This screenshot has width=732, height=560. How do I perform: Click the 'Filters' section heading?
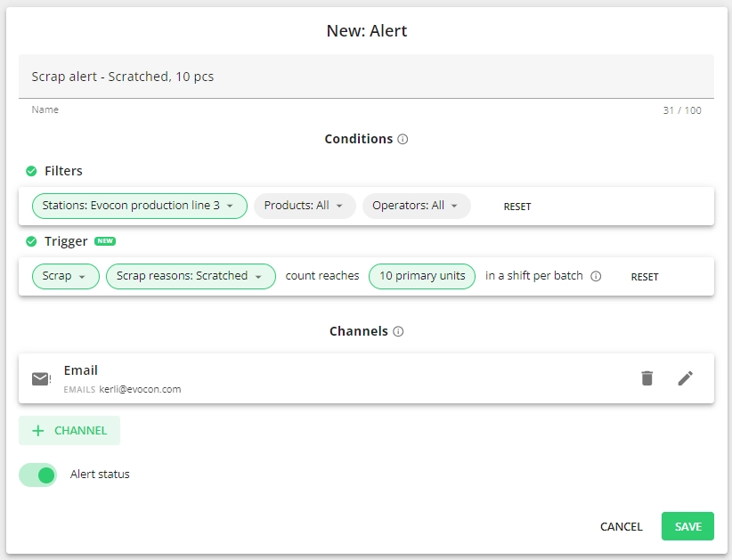click(x=63, y=171)
